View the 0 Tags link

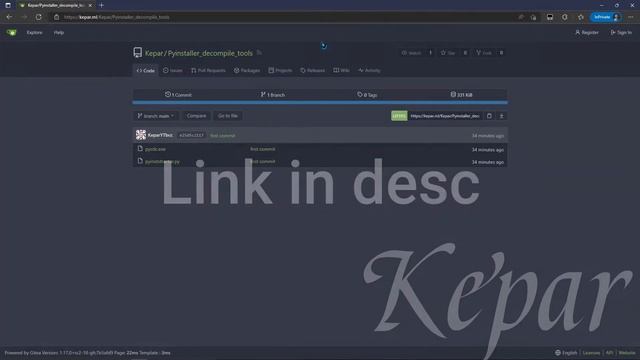pyautogui.click(x=367, y=95)
